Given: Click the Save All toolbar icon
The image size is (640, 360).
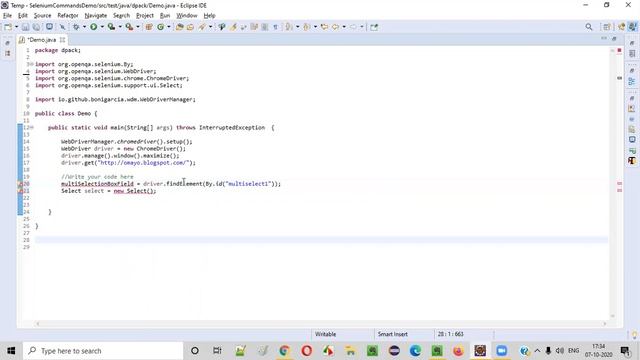Looking at the screenshot, I should pyautogui.click(x=36, y=27).
